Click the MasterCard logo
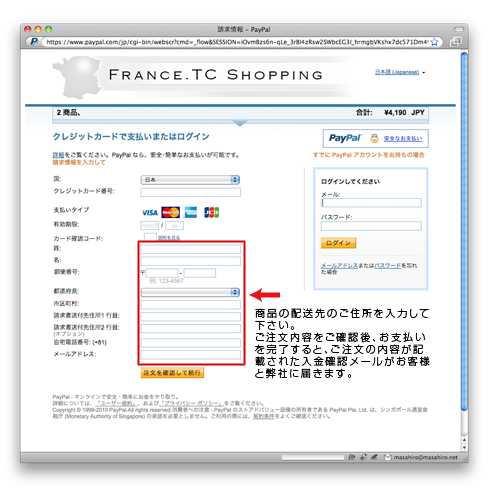Image resolution: width=500 pixels, height=500 pixels. 170,212
